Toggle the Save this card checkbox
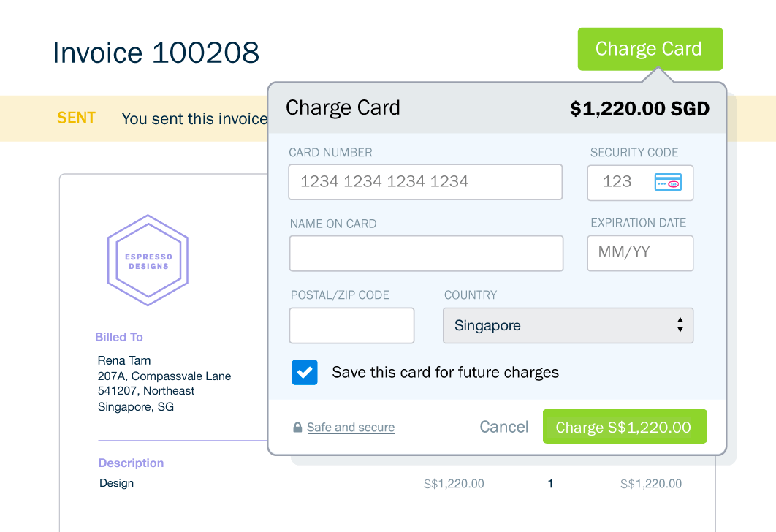This screenshot has width=776, height=532. click(x=305, y=372)
